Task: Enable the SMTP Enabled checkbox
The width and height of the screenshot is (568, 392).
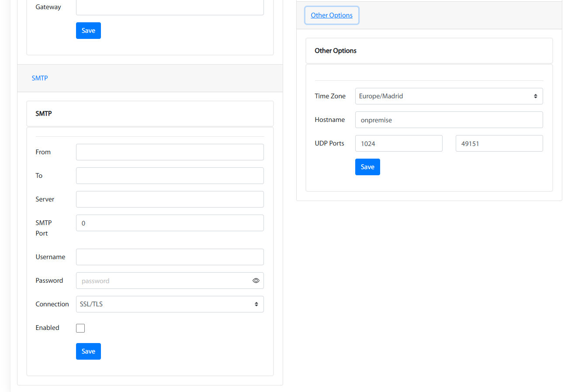Action: (x=80, y=328)
